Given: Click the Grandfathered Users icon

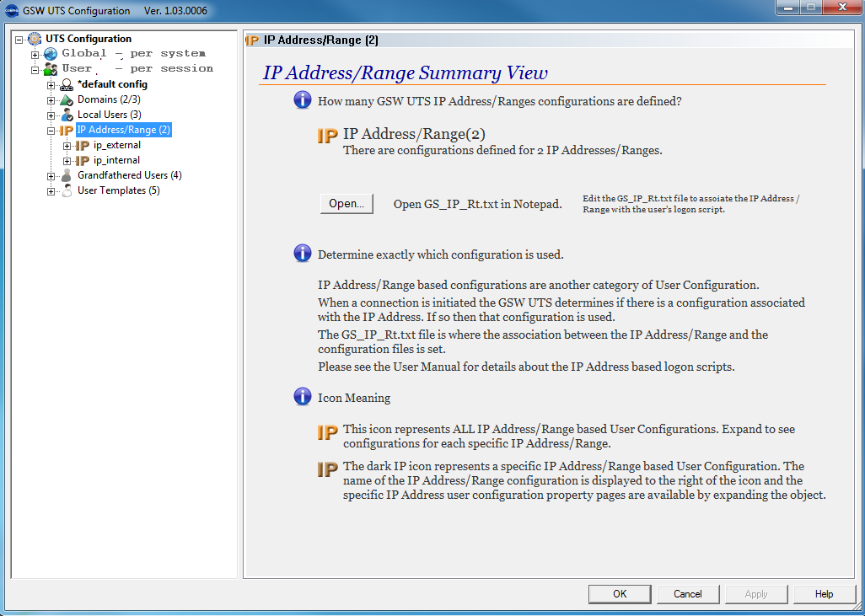Looking at the screenshot, I should [x=67, y=175].
